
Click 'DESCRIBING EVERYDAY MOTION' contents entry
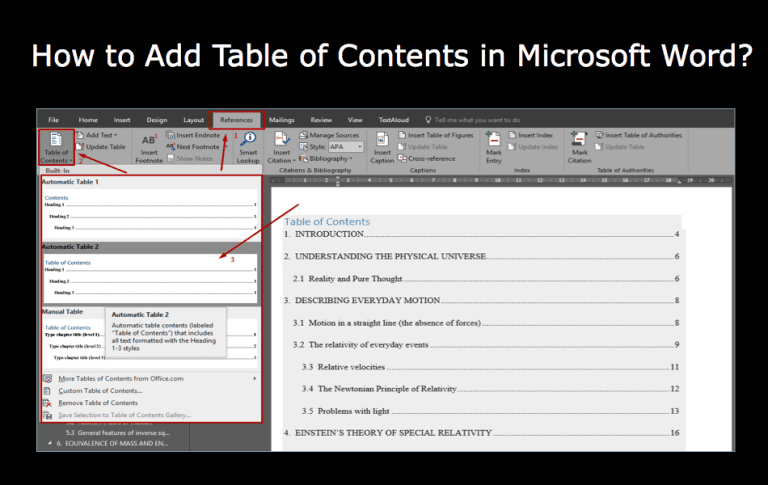[x=482, y=300]
